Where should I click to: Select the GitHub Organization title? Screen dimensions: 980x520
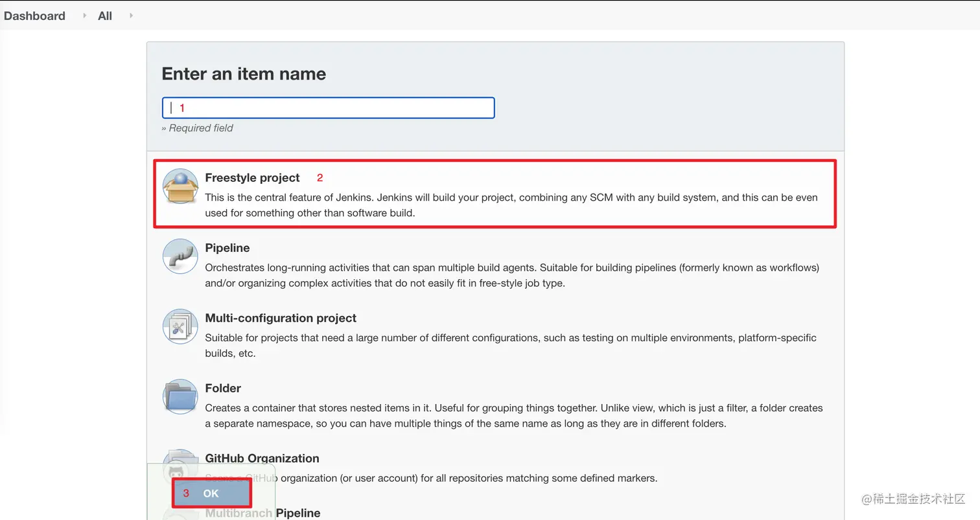coord(262,458)
